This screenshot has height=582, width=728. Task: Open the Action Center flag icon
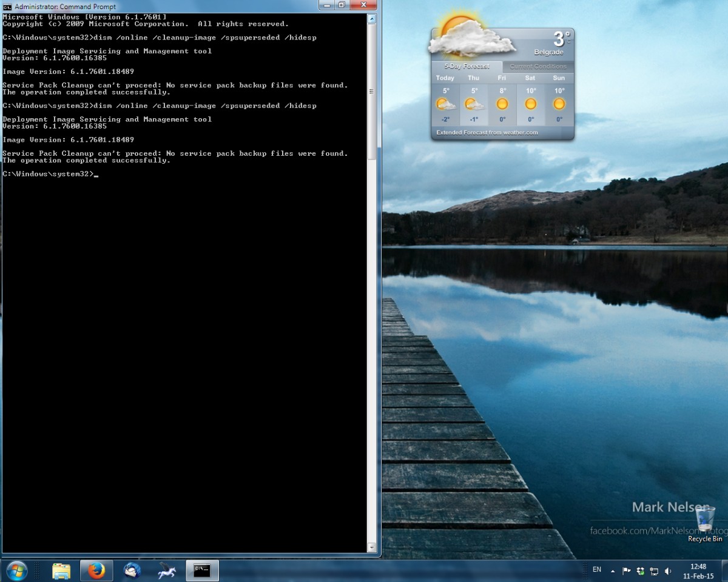pos(626,570)
